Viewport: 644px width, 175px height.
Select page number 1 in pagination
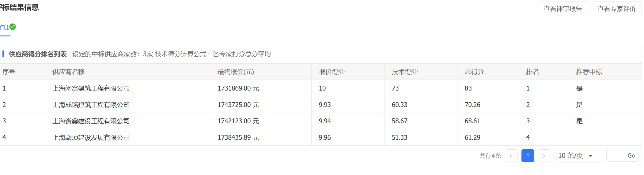click(528, 156)
